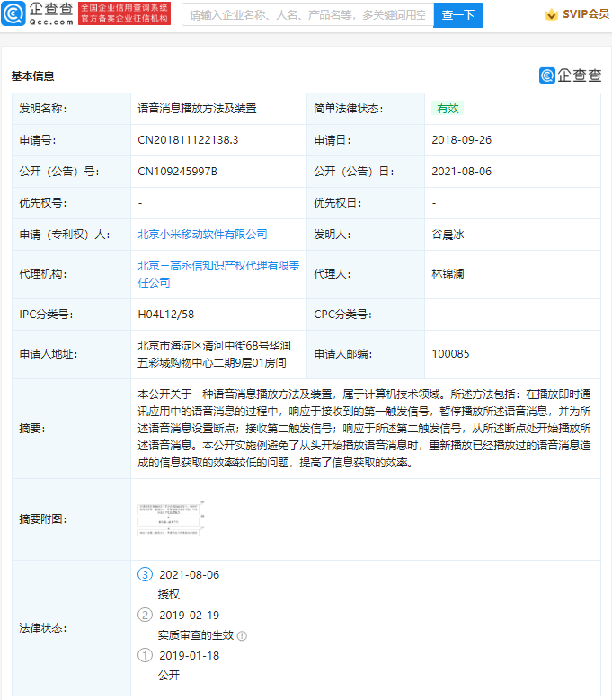Select inventor name 谷晨冰
This screenshot has height=700, width=612.
click(x=448, y=235)
